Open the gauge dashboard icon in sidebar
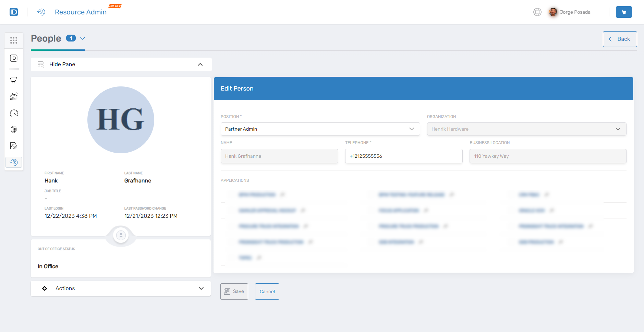This screenshot has width=644, height=332. point(14,113)
